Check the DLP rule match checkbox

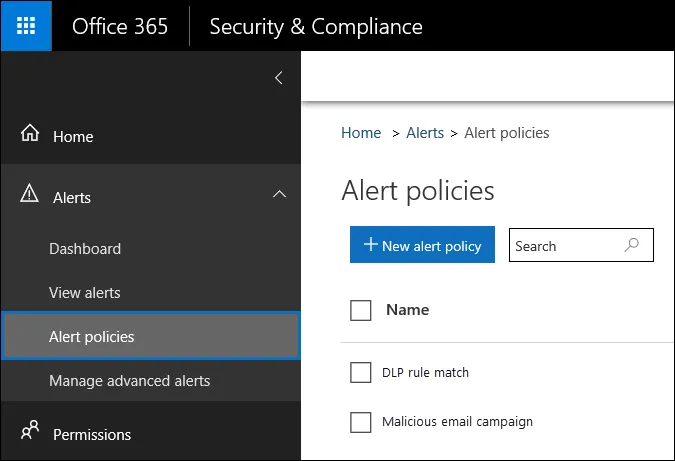[x=360, y=372]
